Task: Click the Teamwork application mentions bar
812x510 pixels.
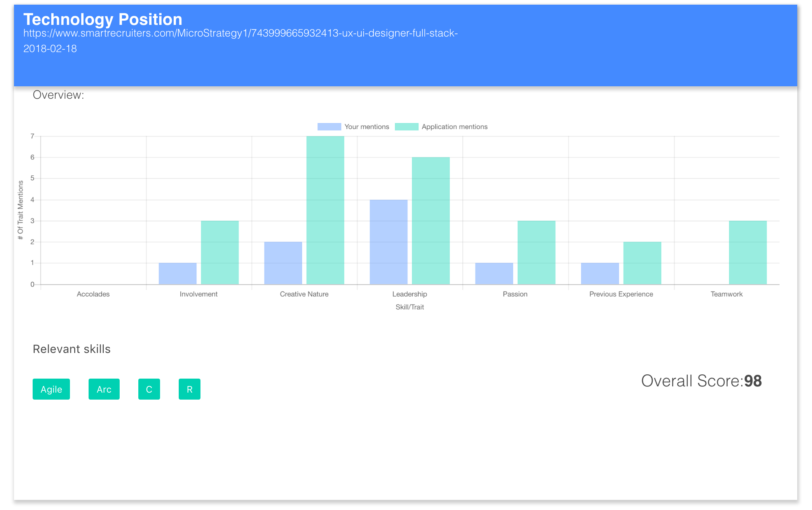Action: click(x=748, y=253)
